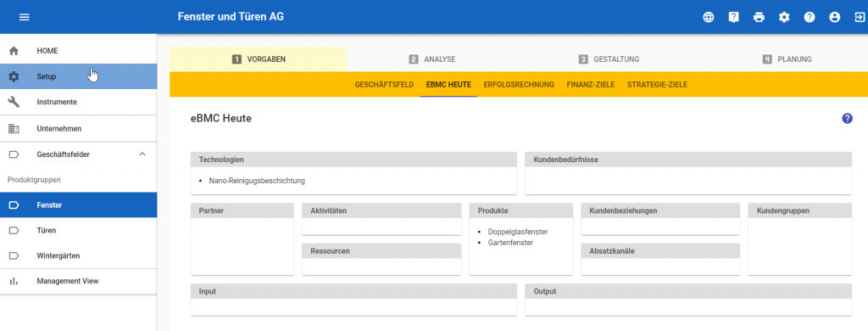Viewport: 868px width, 331px height.
Task: Click the user account icon
Action: coord(834,17)
